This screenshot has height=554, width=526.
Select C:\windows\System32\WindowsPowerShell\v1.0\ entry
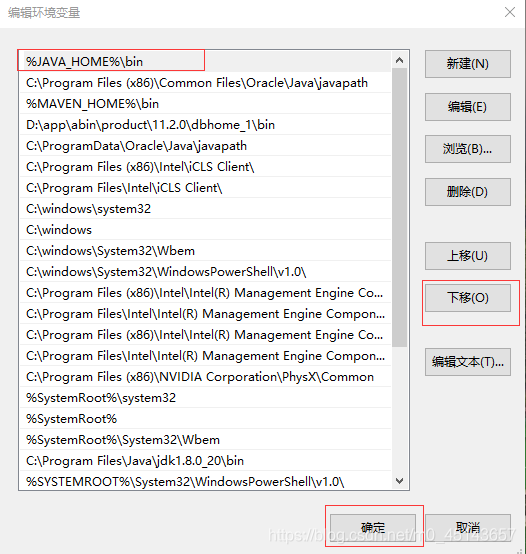point(206,272)
